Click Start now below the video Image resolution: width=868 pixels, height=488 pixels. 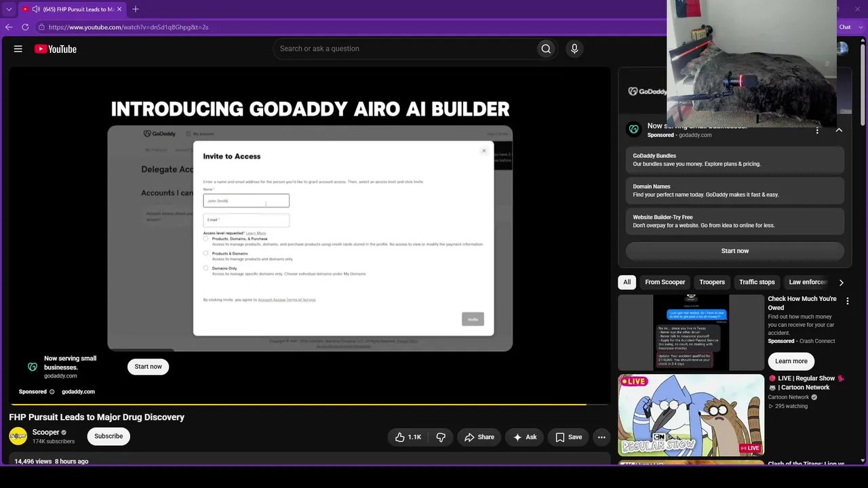[x=148, y=367]
